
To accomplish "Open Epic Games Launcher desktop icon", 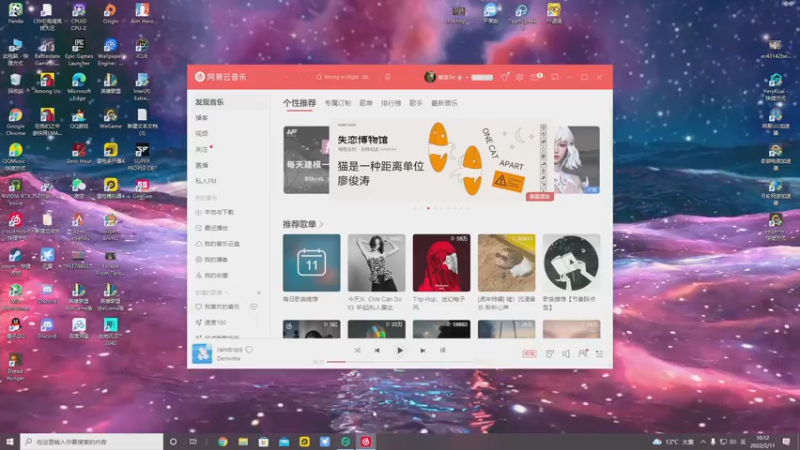I will coord(79,52).
